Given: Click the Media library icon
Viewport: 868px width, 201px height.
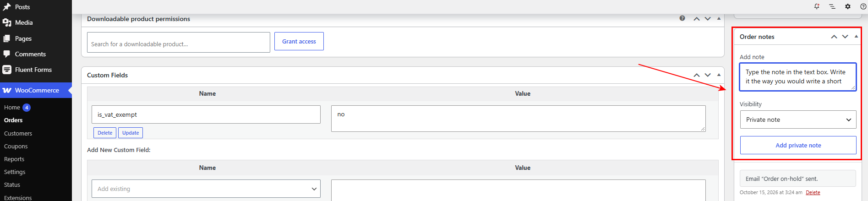Looking at the screenshot, I should [x=7, y=22].
